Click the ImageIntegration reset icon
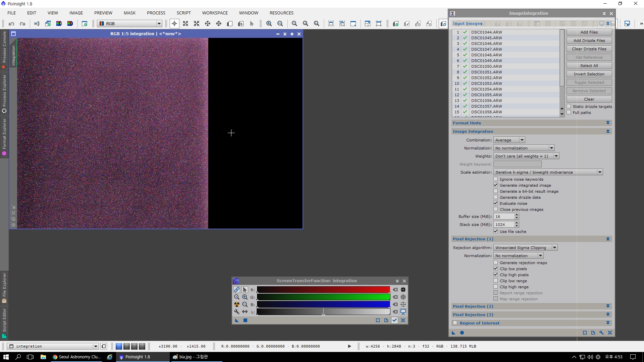This screenshot has width=644, height=362. pos(610,333)
